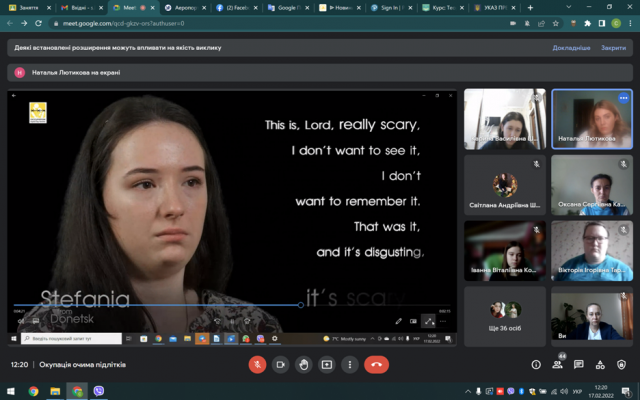This screenshot has width=640, height=400.
Task: Click the video progress bar handle
Action: [301, 305]
